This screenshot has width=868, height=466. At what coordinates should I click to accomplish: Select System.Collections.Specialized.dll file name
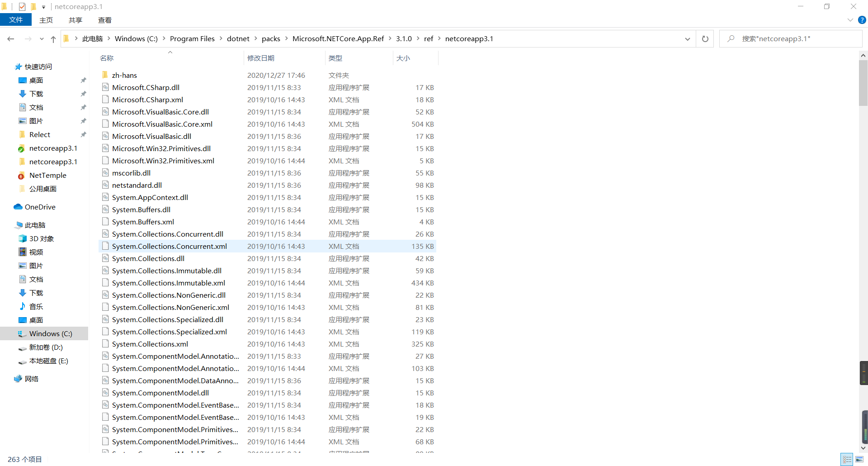pos(168,319)
